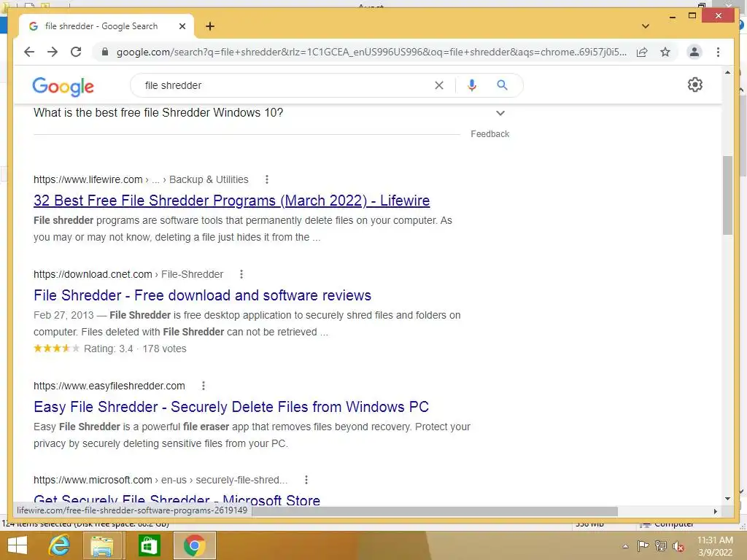Image resolution: width=747 pixels, height=560 pixels.
Task: Open the Windows Start button
Action: tap(18, 545)
